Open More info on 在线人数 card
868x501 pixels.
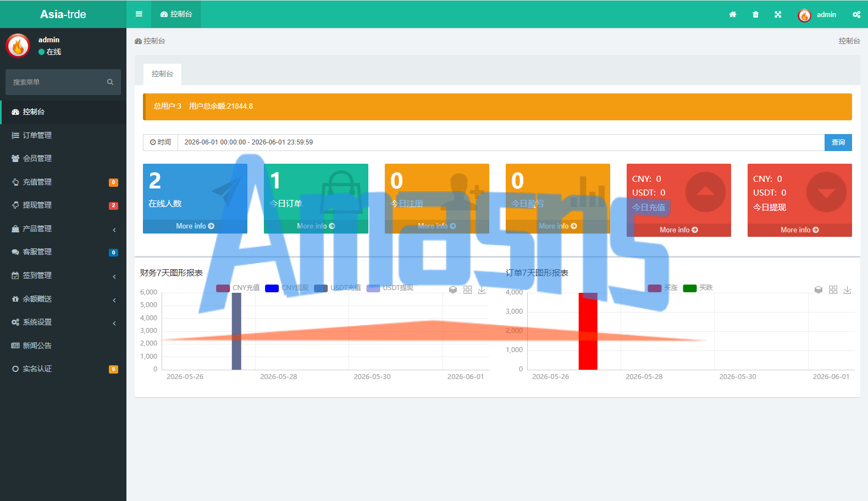click(195, 226)
